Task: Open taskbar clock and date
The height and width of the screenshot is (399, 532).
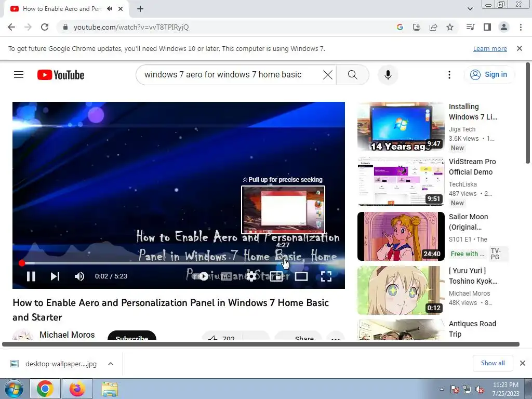Action: pyautogui.click(x=506, y=389)
